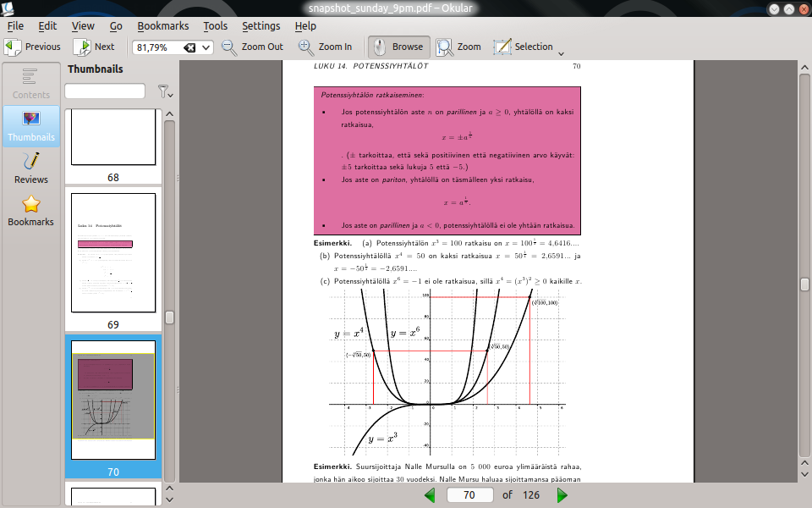This screenshot has height=508, width=812.
Task: Click the thumbnail panel bottom scroll-down arrow
Action: pyautogui.click(x=169, y=500)
